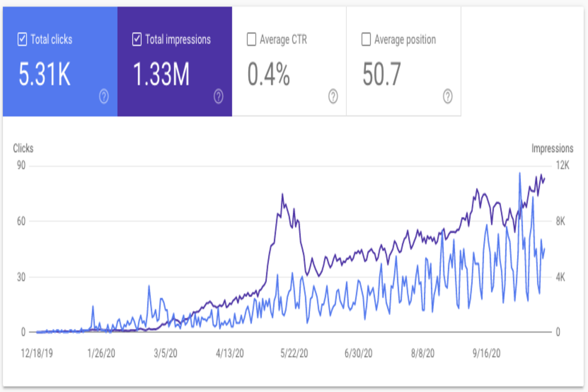Image resolution: width=588 pixels, height=392 pixels.
Task: Select the 50.7 average position value
Action: tap(382, 74)
